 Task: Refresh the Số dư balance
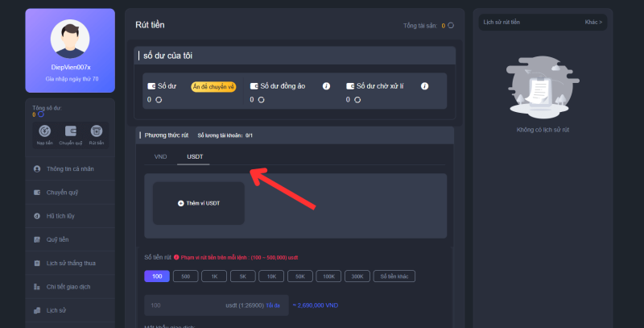coord(159,100)
